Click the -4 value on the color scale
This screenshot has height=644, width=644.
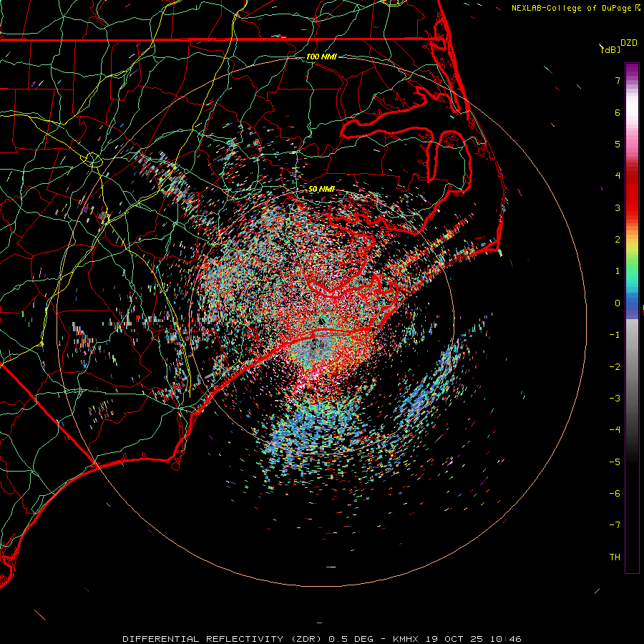[x=615, y=430]
